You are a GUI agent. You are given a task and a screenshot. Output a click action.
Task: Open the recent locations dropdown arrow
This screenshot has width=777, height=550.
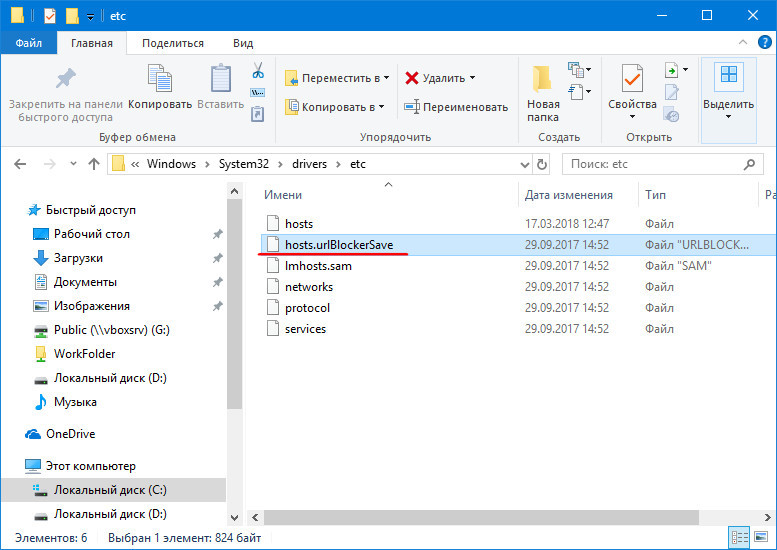(x=73, y=164)
